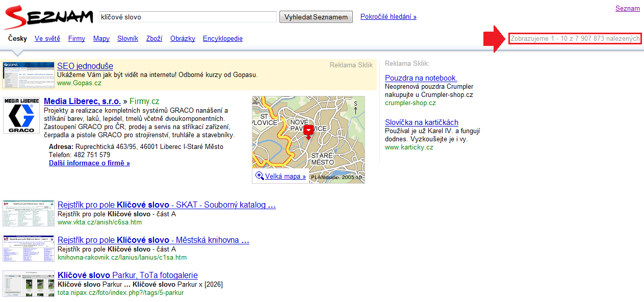Click the Media Liberec GRACO logo
This screenshot has width=644, height=302.
(x=21, y=115)
